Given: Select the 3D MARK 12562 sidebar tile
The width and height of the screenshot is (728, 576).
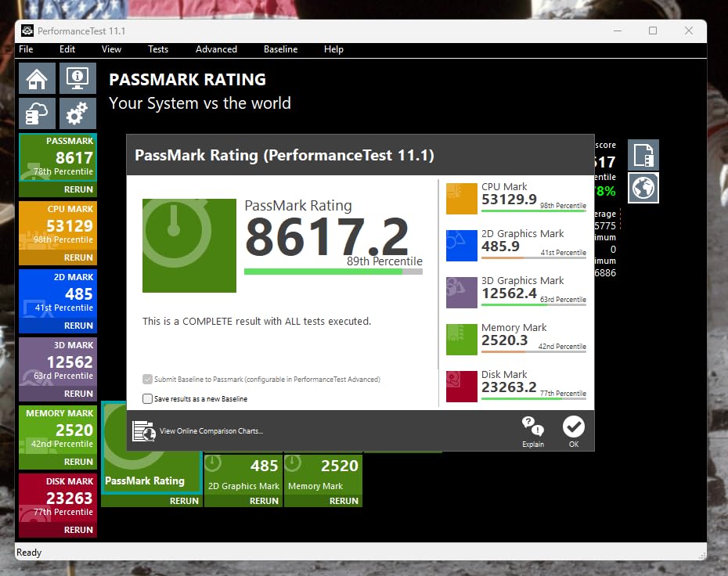Looking at the screenshot, I should (58, 362).
